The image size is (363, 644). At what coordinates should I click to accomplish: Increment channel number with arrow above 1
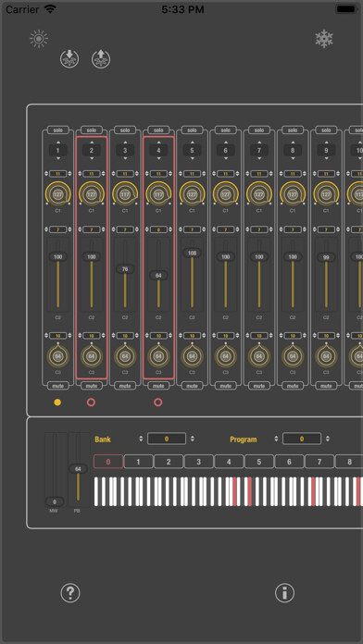pyautogui.click(x=58, y=142)
